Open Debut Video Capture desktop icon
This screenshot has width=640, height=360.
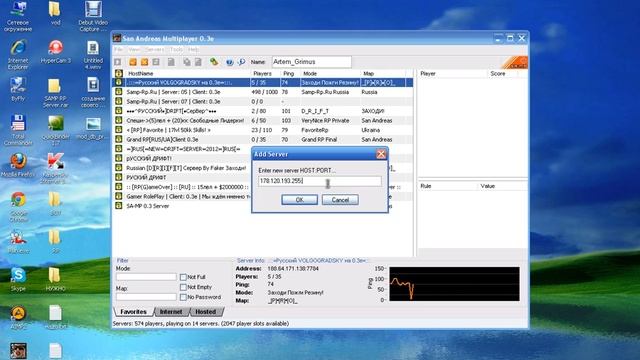click(x=93, y=16)
